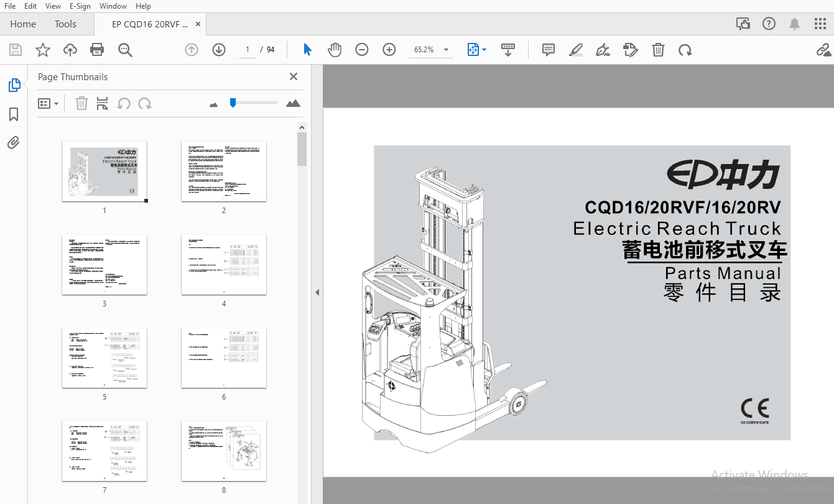This screenshot has width=834, height=504.
Task: Zoom in with the plus button
Action: (x=389, y=50)
